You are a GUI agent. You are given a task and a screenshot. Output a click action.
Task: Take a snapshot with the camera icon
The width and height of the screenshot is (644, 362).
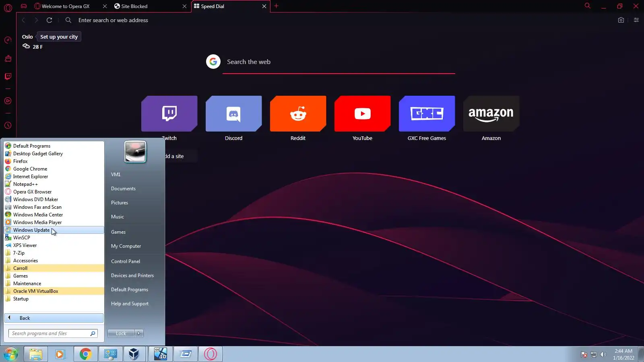(x=621, y=20)
